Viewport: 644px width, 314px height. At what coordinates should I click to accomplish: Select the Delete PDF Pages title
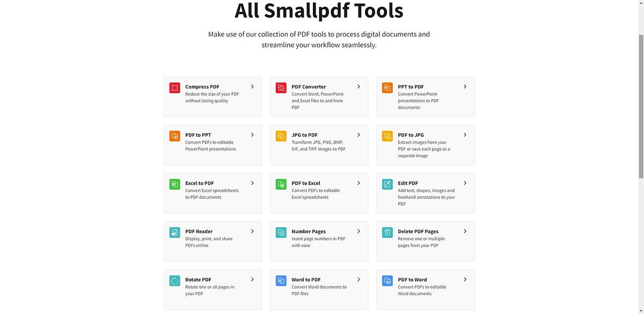coord(418,231)
